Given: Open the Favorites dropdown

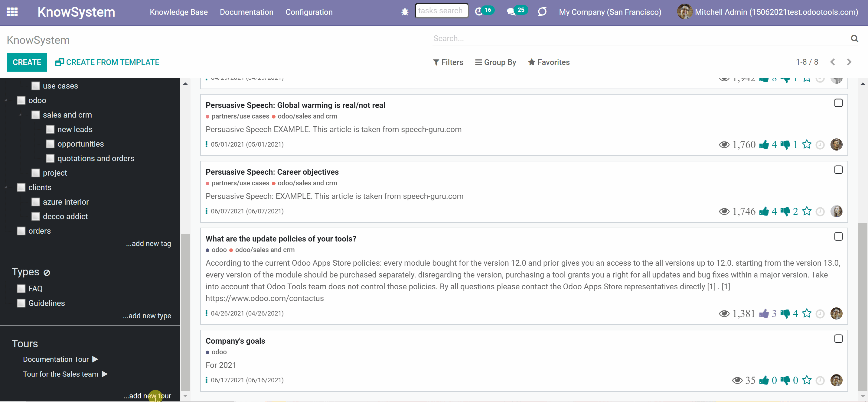Looking at the screenshot, I should [x=549, y=62].
